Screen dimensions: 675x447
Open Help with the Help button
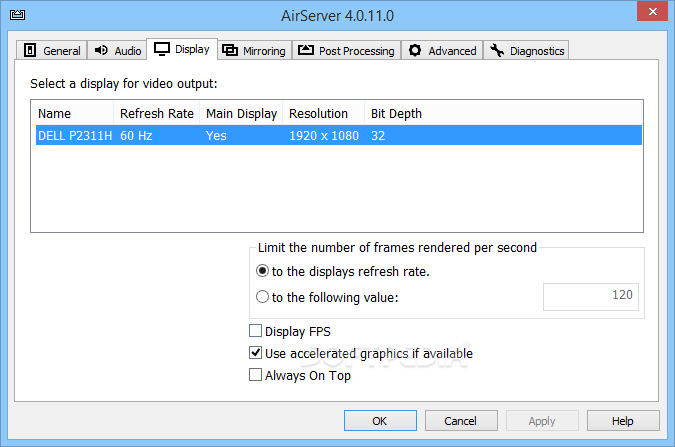(623, 420)
